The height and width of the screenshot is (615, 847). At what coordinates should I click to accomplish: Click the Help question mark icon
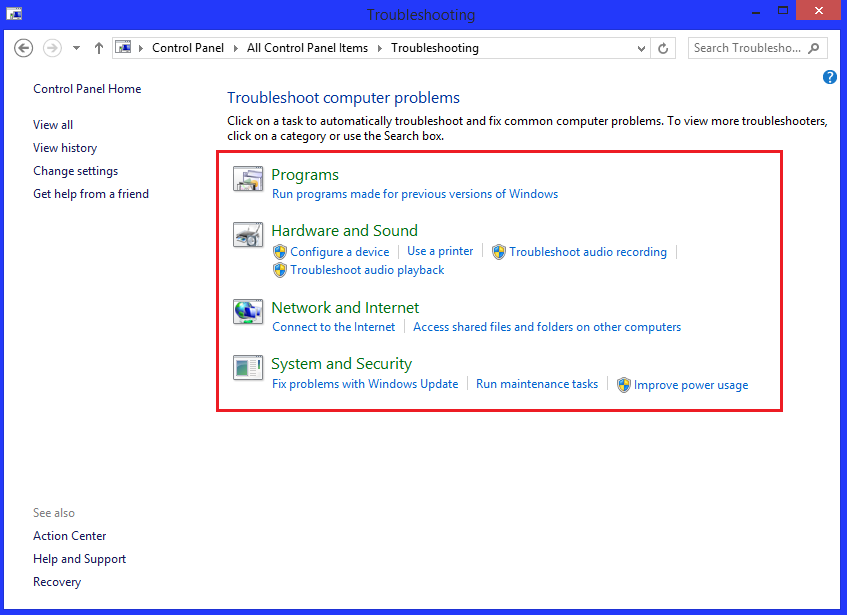coord(829,77)
